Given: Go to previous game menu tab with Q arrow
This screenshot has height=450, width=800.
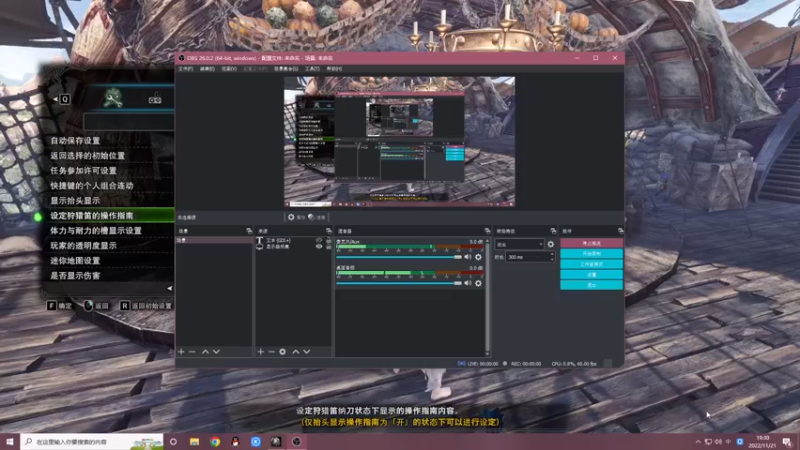Looking at the screenshot, I should [56, 99].
